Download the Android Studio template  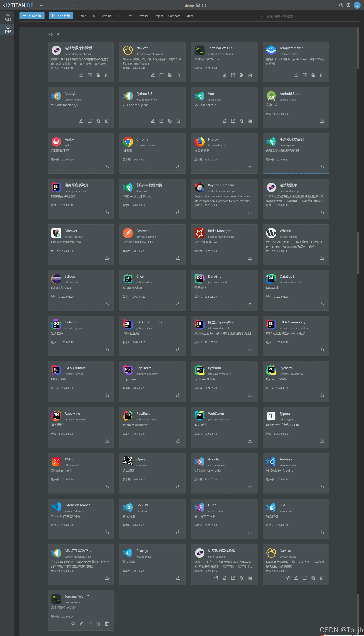pos(321,121)
